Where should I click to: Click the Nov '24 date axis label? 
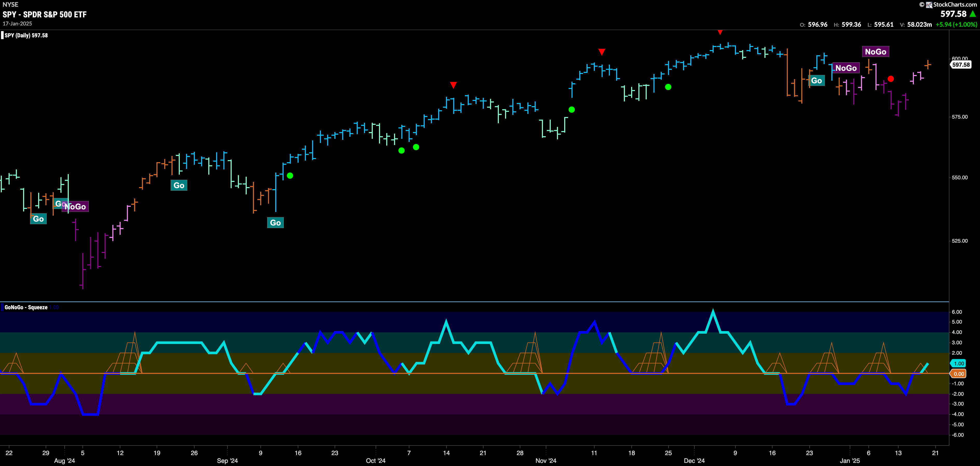click(x=546, y=461)
